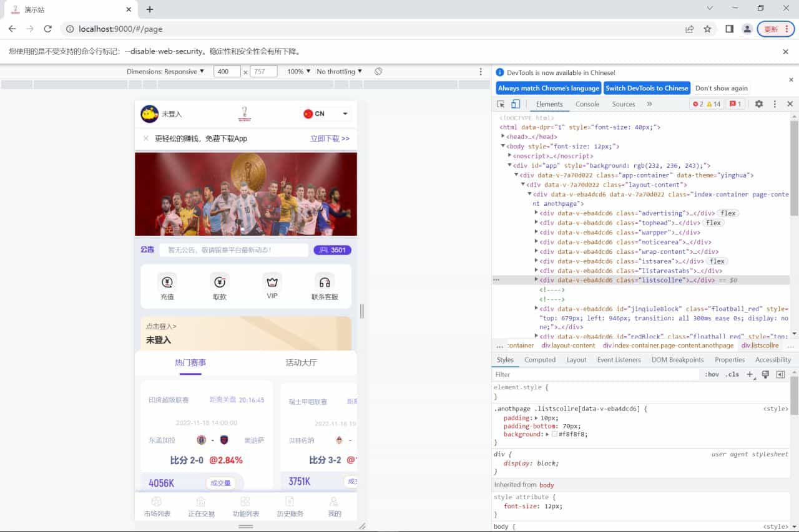The width and height of the screenshot is (799, 532).
Task: Open the 100% zoom dropdown
Action: [x=299, y=72]
